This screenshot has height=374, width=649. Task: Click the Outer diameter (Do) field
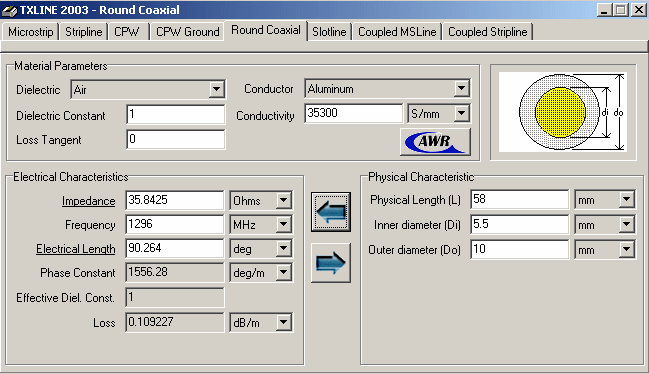pos(519,249)
